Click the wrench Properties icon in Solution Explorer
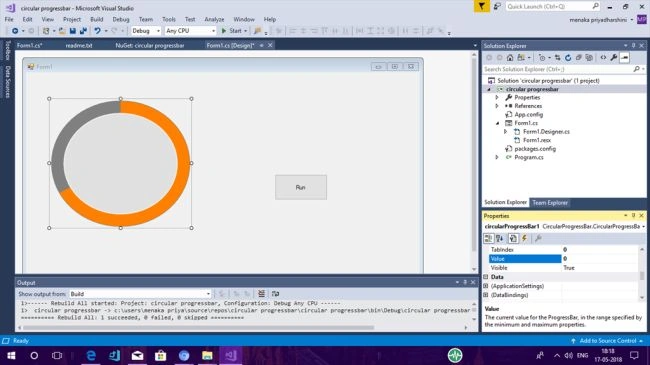The width and height of the screenshot is (650, 365). pos(614,58)
